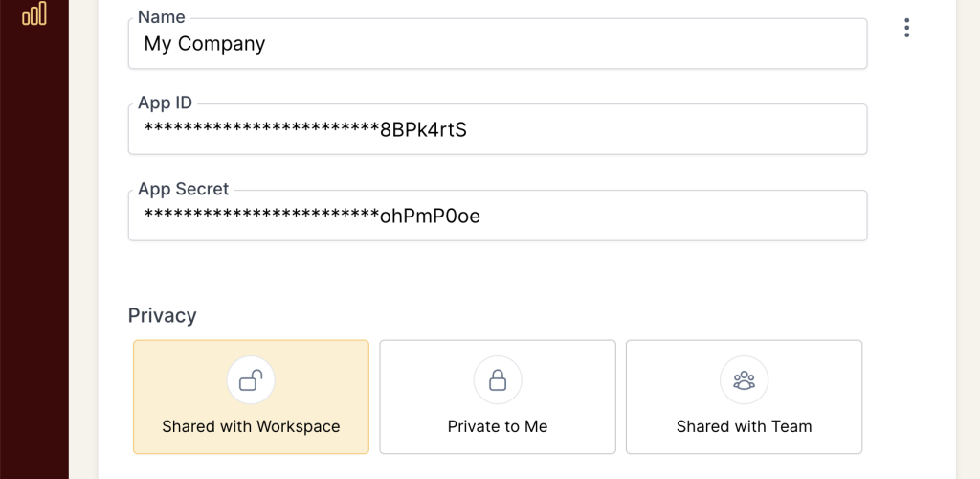This screenshot has width=980, height=479.
Task: Open the analytics bar chart sidebar icon
Action: pos(34,13)
